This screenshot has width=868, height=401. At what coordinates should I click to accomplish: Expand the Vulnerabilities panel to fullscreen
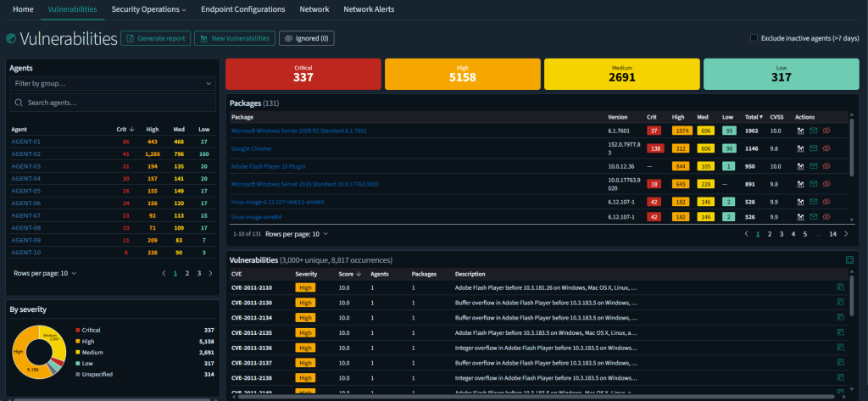(849, 259)
